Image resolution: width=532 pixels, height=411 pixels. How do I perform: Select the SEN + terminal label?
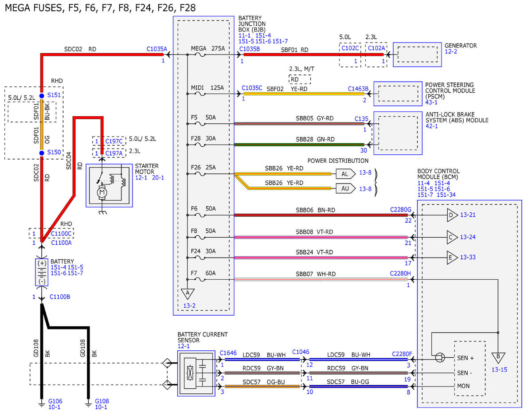[465, 358]
